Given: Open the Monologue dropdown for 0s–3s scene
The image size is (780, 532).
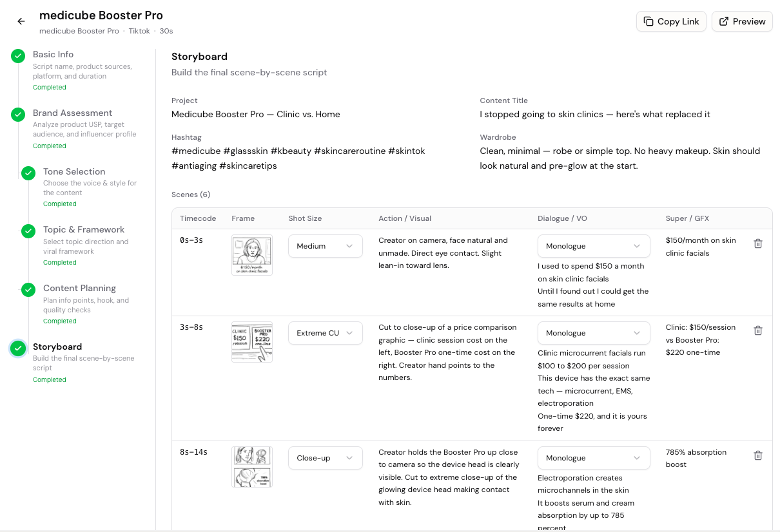Looking at the screenshot, I should pyautogui.click(x=593, y=246).
